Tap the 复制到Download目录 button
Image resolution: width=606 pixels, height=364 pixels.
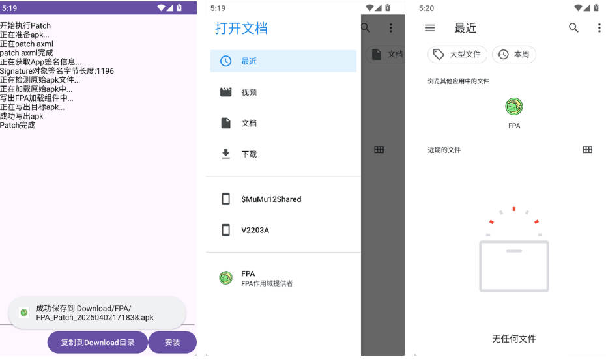click(x=97, y=343)
